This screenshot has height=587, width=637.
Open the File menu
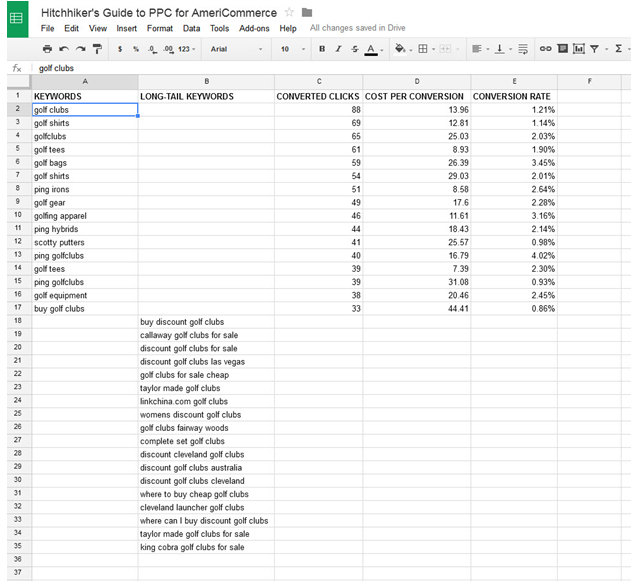48,28
